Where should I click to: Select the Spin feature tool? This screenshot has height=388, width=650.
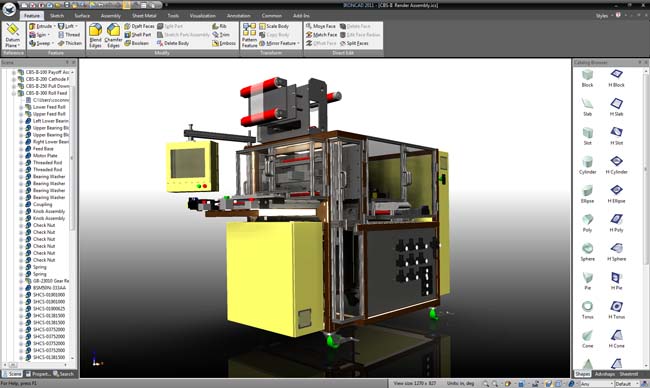tap(38, 35)
